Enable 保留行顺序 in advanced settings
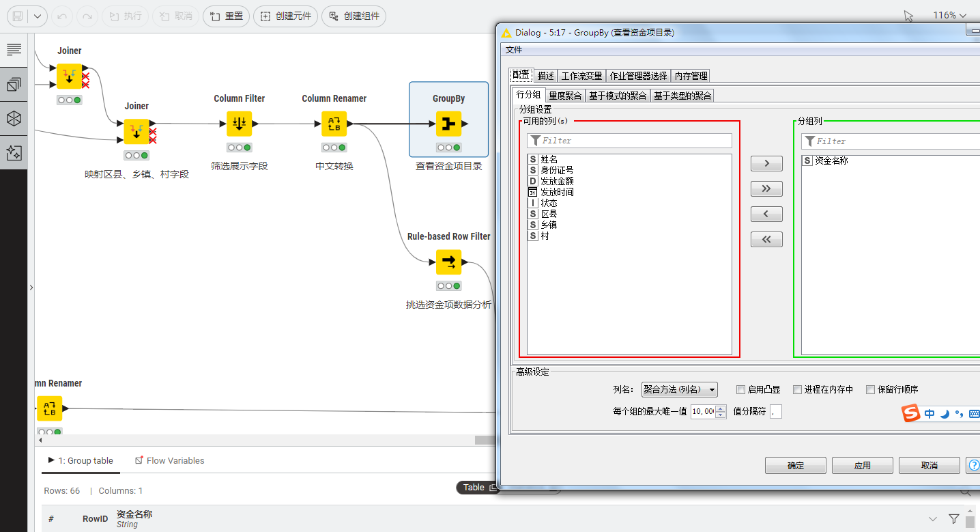 pos(871,389)
